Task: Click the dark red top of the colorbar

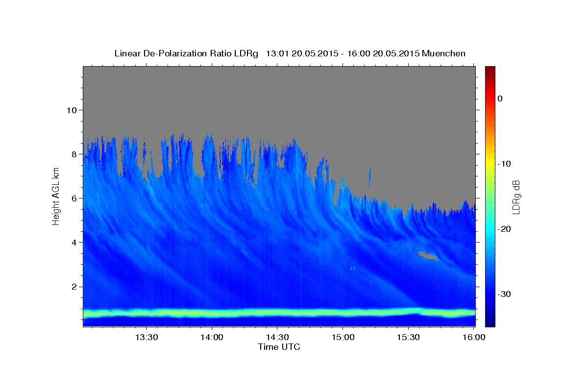Action: (x=490, y=69)
